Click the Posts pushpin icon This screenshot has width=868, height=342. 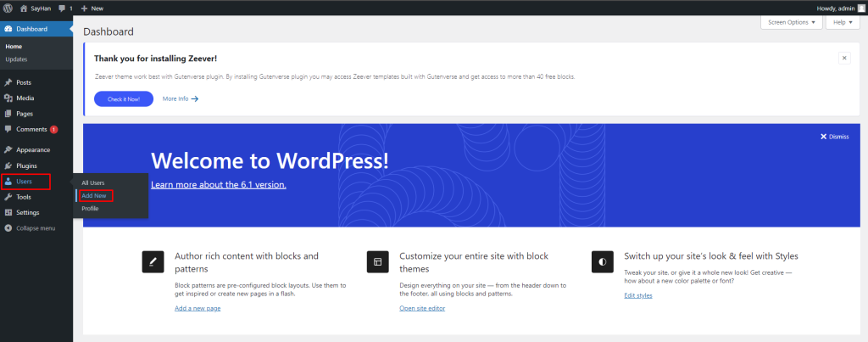click(8, 82)
